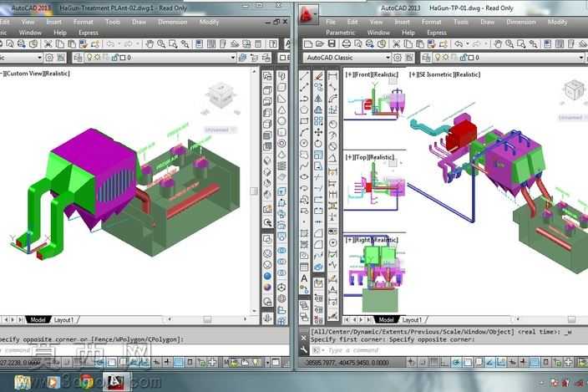Screen dimensions: 588x392
Task: Open Parametric menu in HaGun-TP-01 window
Action: point(340,33)
